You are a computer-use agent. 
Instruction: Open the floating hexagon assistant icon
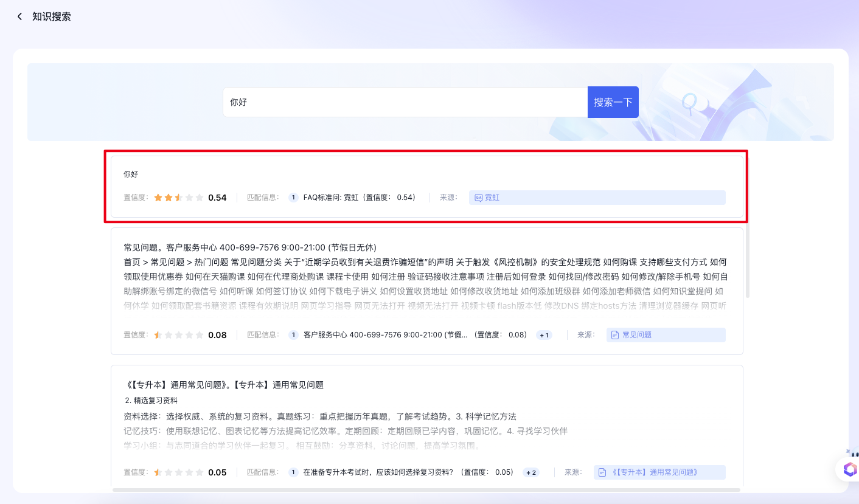pos(849,469)
